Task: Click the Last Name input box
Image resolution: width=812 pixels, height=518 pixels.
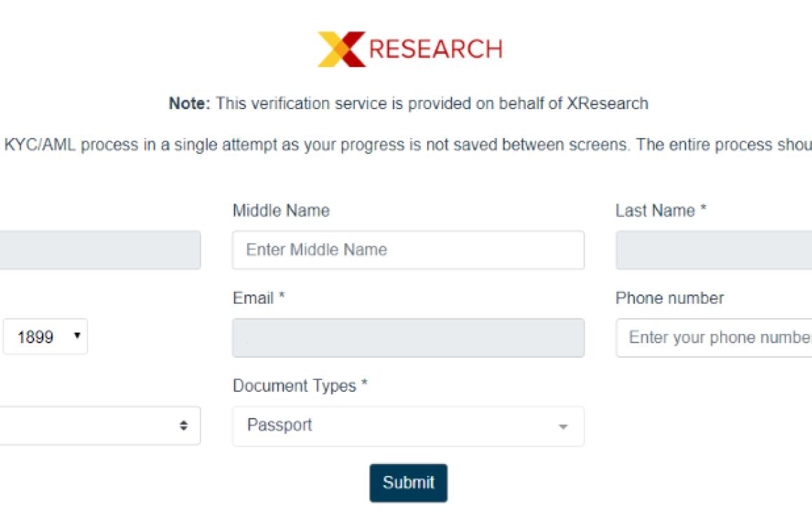Action: click(713, 250)
